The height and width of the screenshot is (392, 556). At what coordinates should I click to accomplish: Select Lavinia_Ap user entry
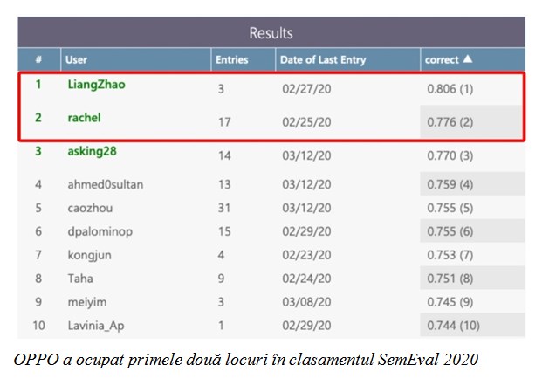(95, 326)
